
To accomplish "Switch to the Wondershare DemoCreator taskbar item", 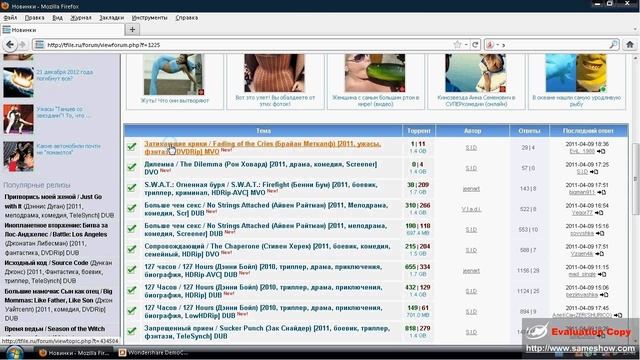I will [x=154, y=352].
